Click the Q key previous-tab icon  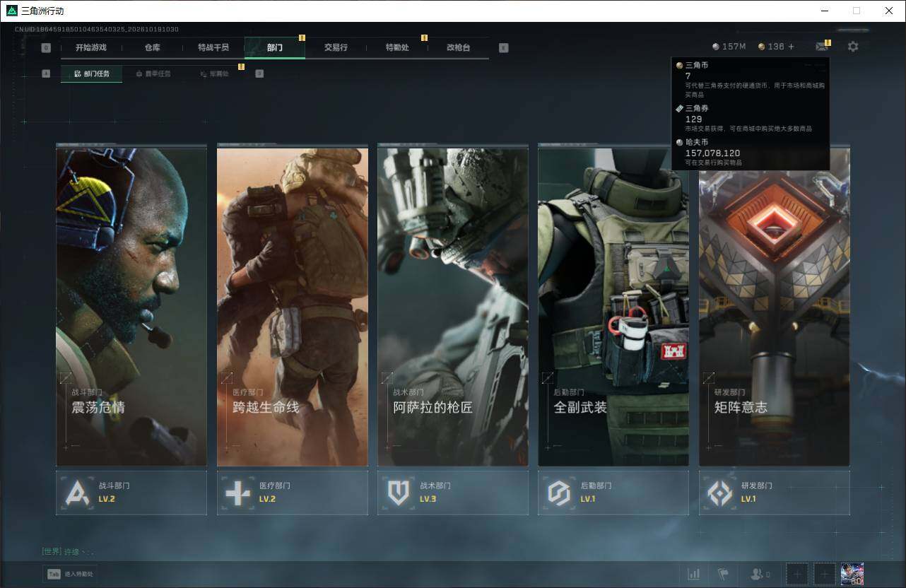coord(46,48)
